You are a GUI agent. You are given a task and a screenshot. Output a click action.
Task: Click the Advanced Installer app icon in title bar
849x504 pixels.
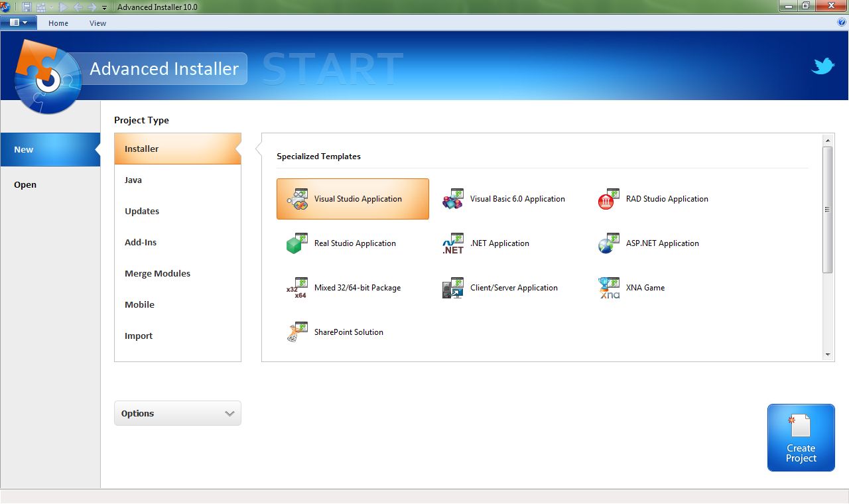pyautogui.click(x=6, y=7)
